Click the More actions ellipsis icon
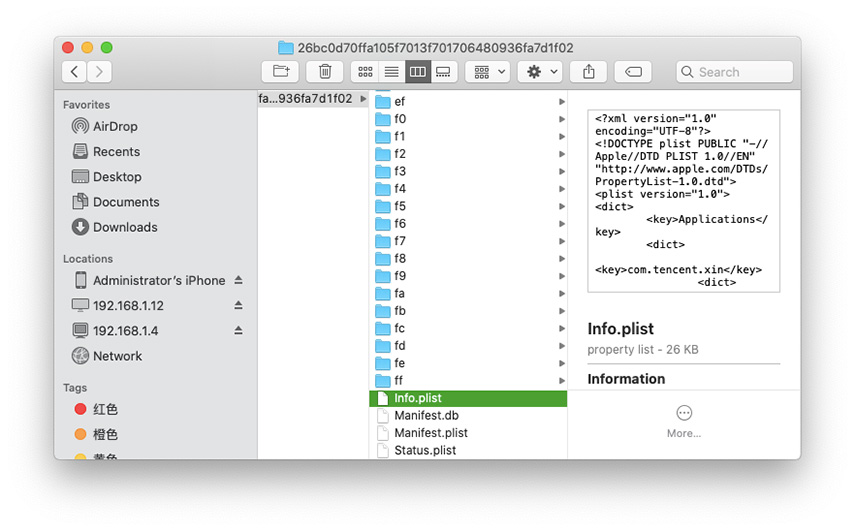855x531 pixels. [684, 413]
